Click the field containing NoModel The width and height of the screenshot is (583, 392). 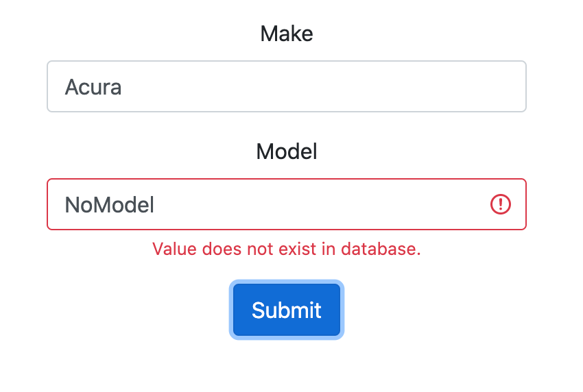tap(286, 204)
